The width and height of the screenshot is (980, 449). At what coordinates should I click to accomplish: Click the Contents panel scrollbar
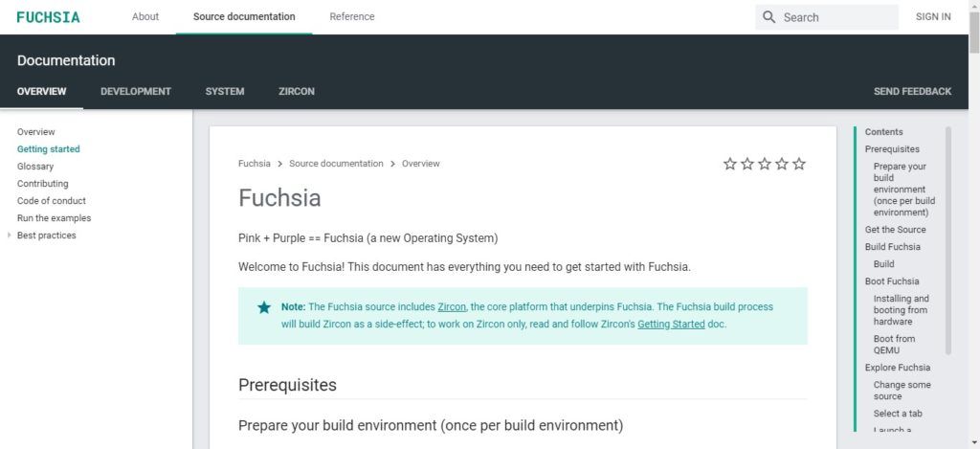tap(948, 240)
